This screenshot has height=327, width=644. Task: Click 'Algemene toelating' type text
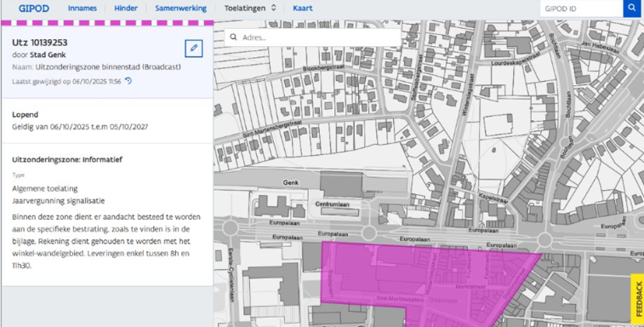click(x=45, y=188)
